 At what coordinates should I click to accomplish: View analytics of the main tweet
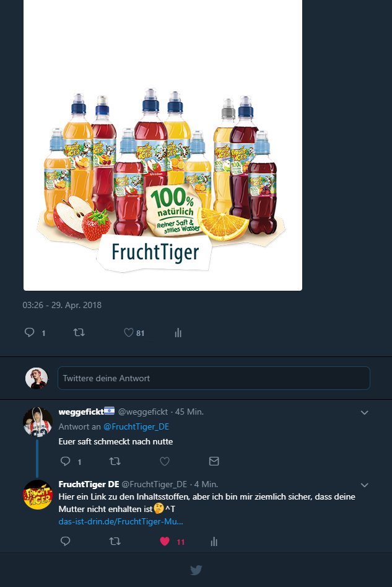pos(178,333)
